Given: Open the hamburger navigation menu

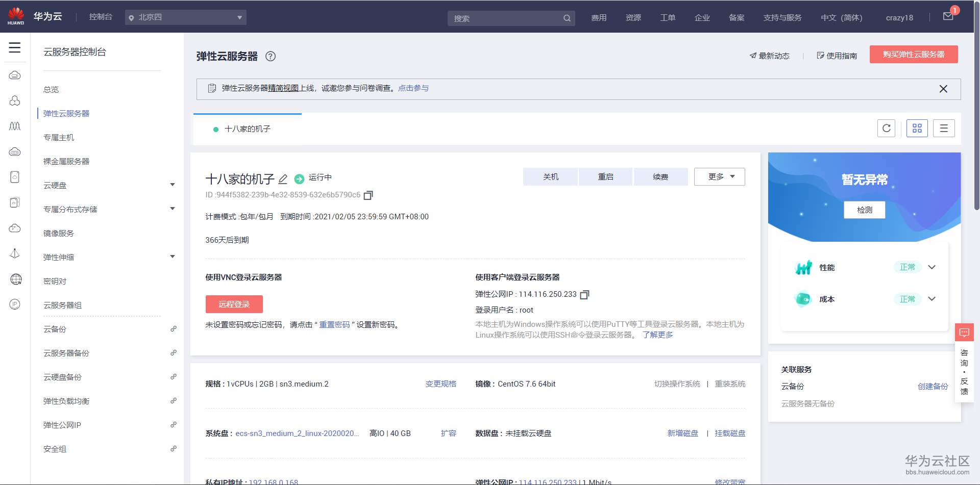Looking at the screenshot, I should [15, 47].
